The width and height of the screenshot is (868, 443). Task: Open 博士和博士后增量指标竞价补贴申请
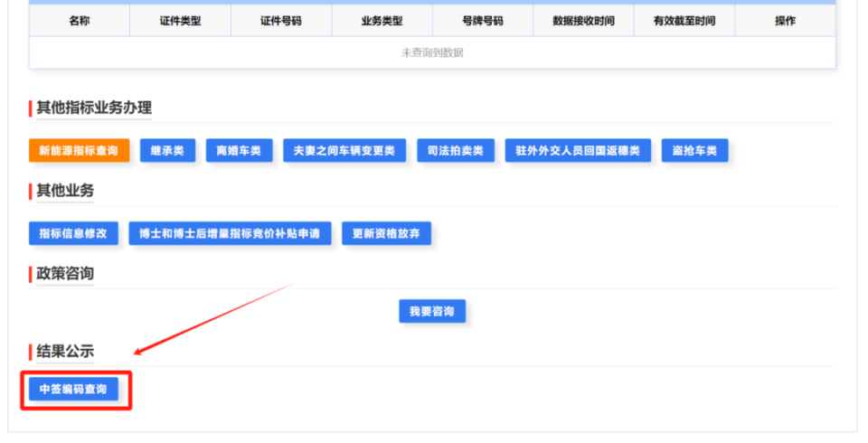pyautogui.click(x=230, y=233)
